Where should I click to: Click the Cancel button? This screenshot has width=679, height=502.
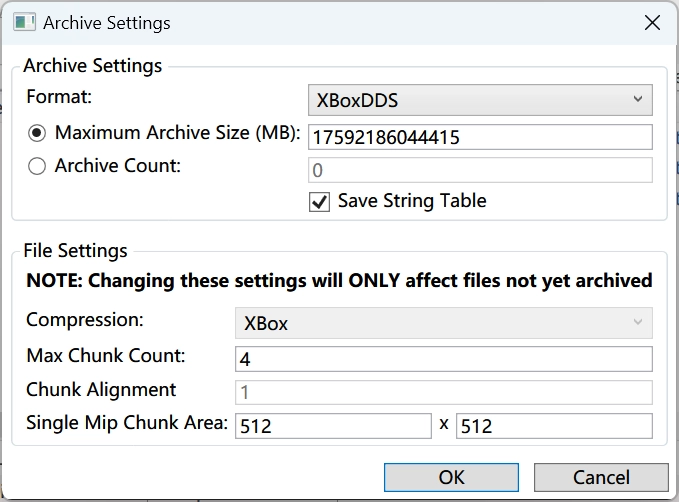(x=601, y=477)
